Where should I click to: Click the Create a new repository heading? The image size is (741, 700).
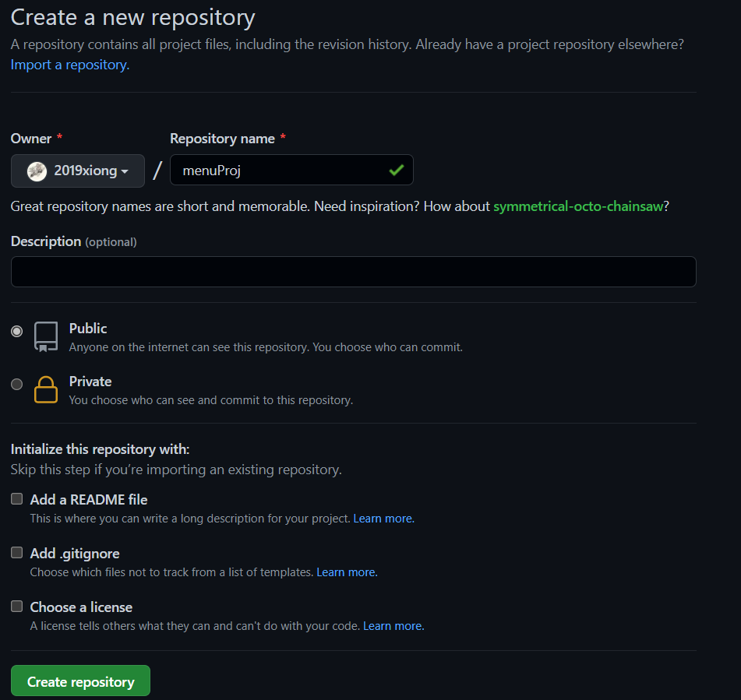(132, 17)
